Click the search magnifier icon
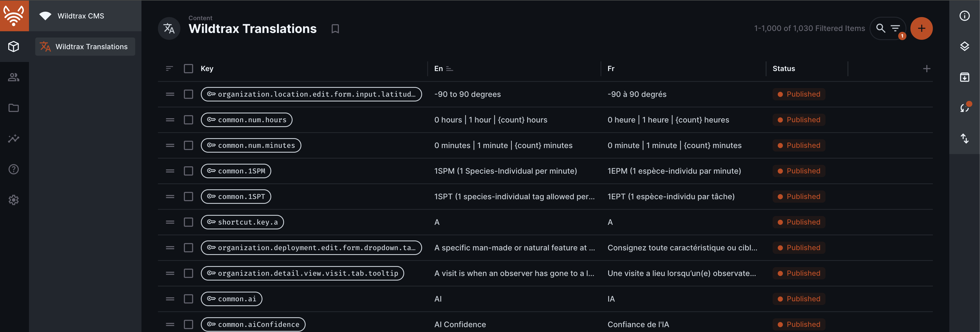 point(880,28)
